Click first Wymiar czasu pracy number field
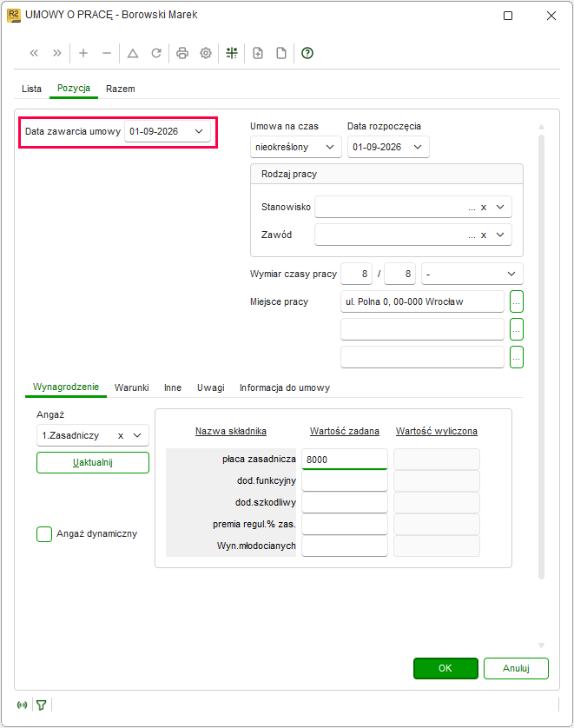 click(357, 274)
